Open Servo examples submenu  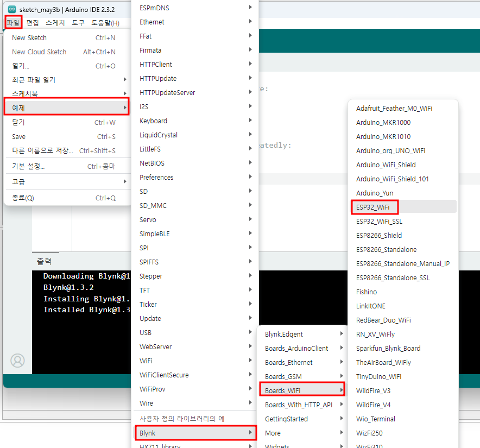point(195,219)
